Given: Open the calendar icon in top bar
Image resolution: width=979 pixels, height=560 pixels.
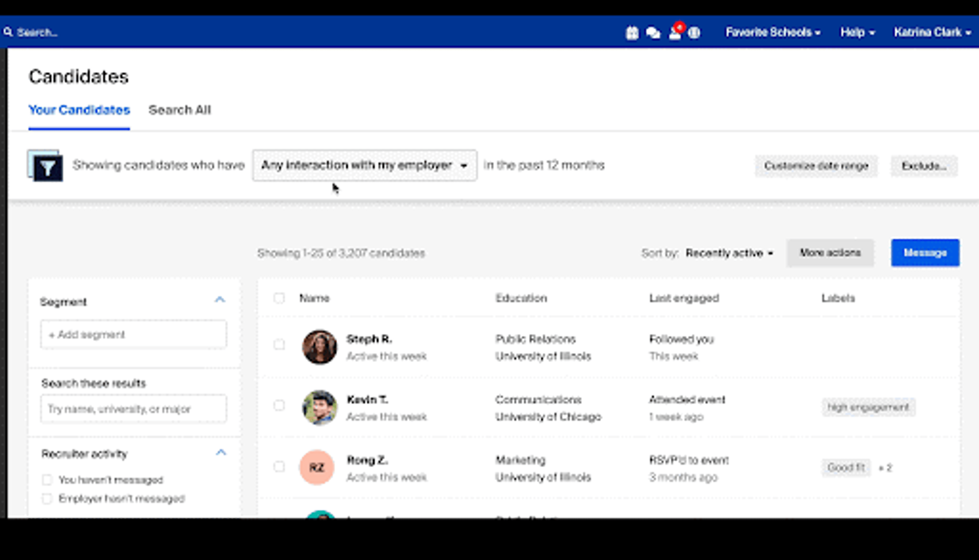Looking at the screenshot, I should point(632,33).
